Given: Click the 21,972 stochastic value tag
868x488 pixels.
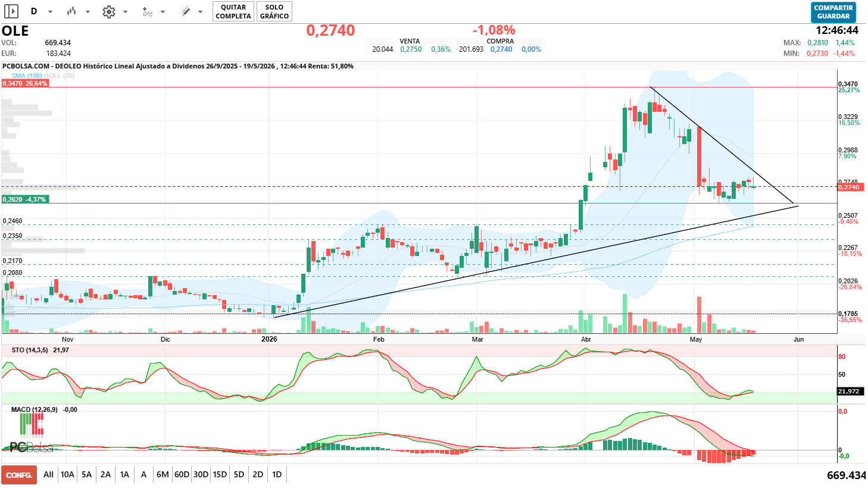Looking at the screenshot, I should (x=849, y=392).
